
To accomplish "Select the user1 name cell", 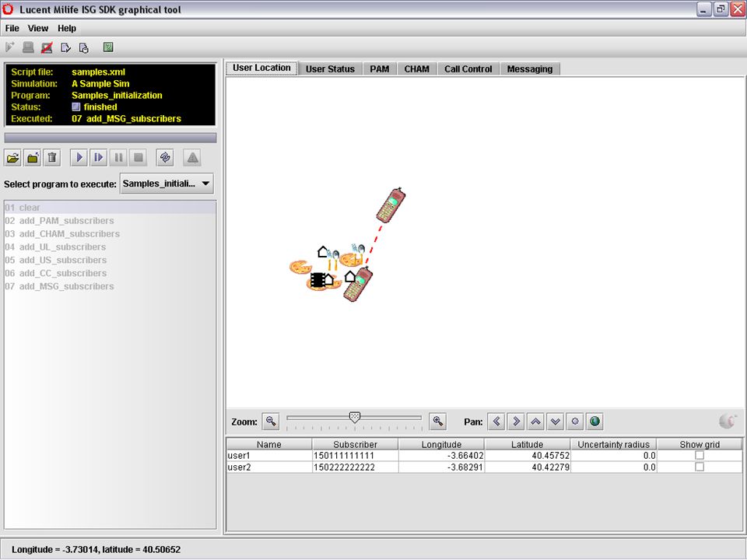I will pos(269,456).
